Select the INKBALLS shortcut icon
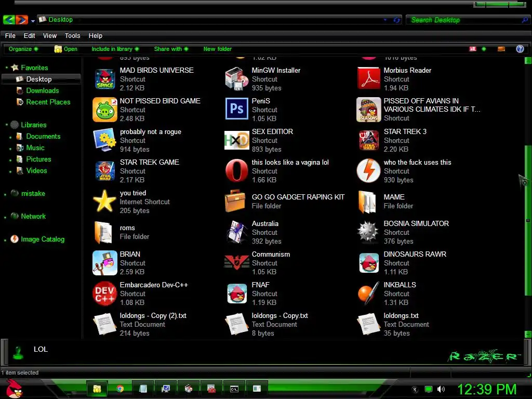 point(369,293)
